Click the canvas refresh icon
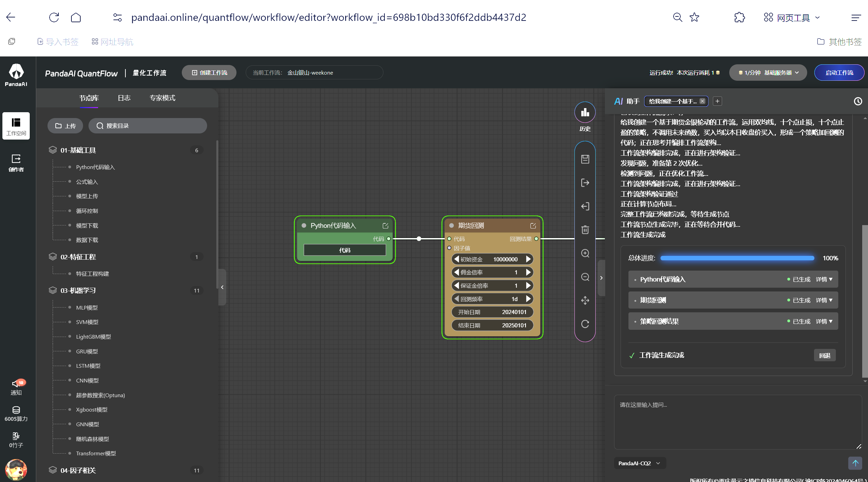Image resolution: width=868 pixels, height=482 pixels. [x=585, y=324]
